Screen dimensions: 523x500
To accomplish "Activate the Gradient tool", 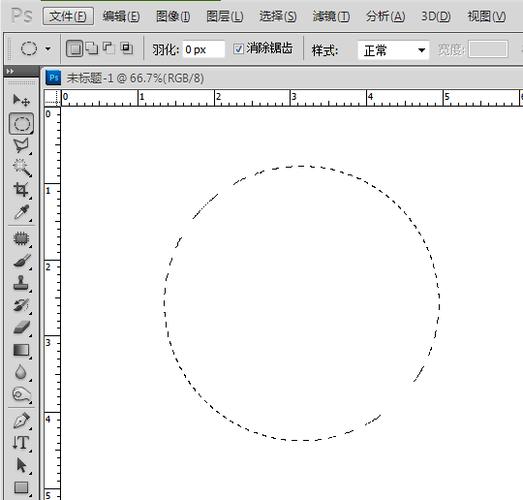I will (x=21, y=350).
